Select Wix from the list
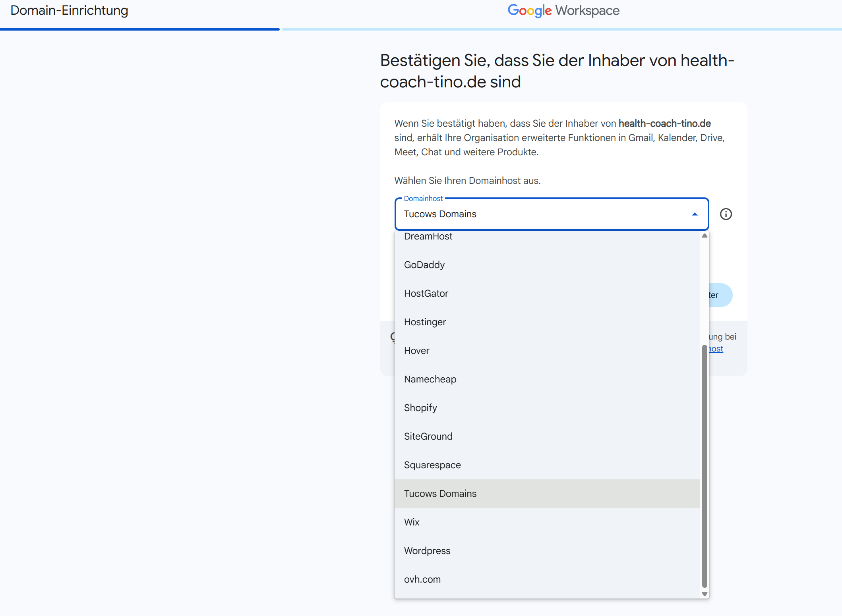Image resolution: width=842 pixels, height=616 pixels. click(411, 522)
